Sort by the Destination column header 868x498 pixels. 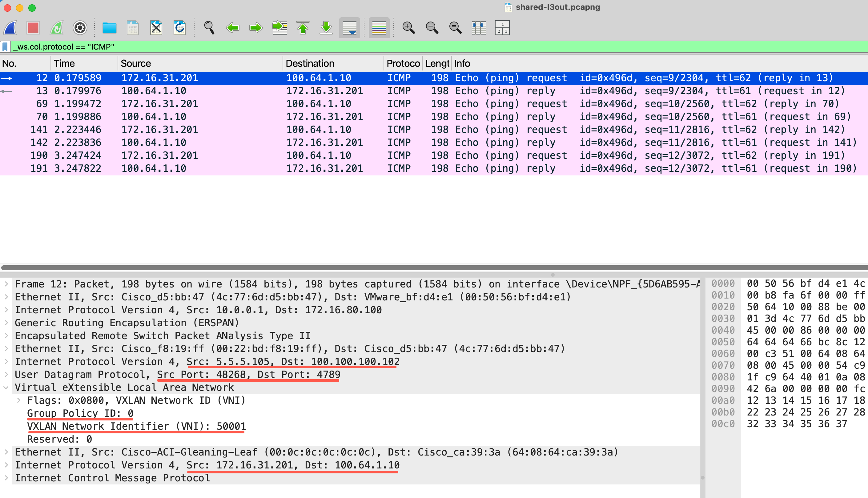[333, 64]
